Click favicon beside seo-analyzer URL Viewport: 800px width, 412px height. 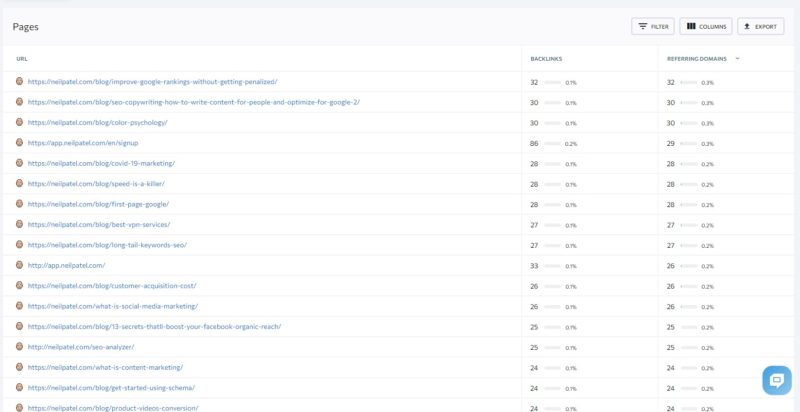(19, 346)
